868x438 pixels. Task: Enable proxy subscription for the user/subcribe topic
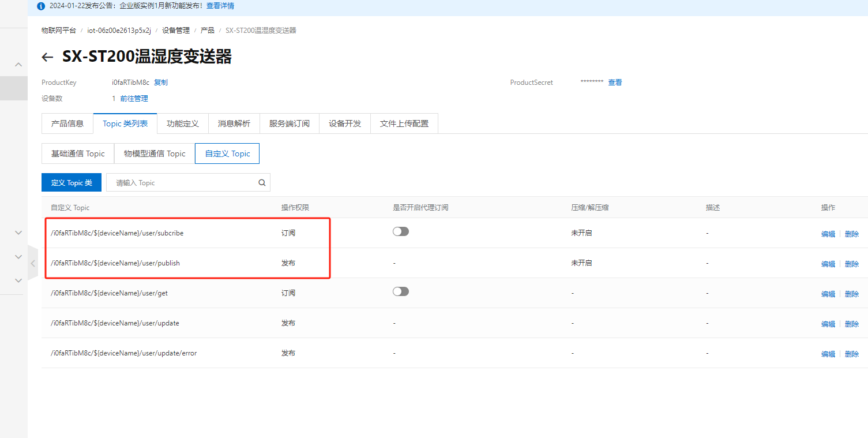400,231
